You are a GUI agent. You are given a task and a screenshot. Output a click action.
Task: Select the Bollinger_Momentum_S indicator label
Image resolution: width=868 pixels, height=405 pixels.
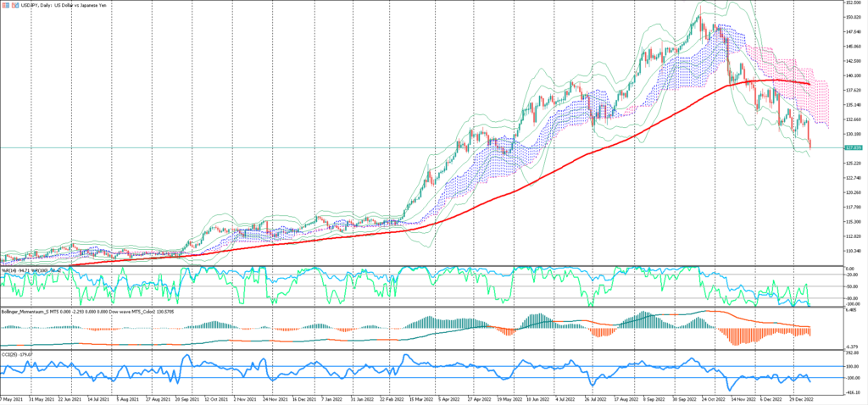point(34,312)
